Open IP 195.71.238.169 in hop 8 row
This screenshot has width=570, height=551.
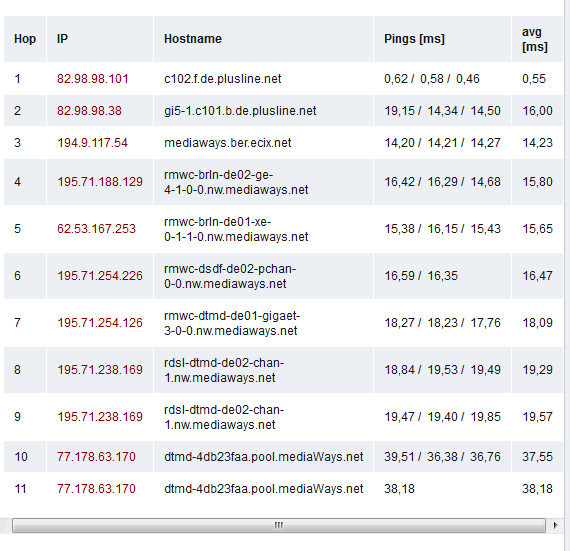(100, 370)
